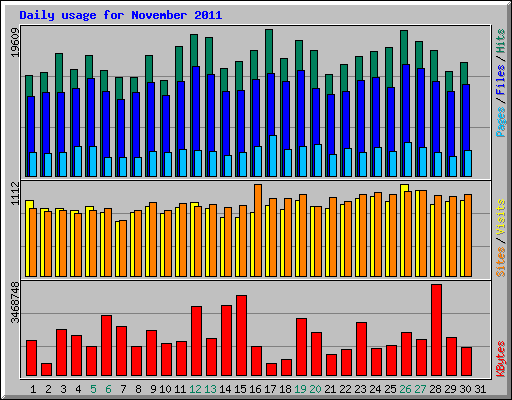512x400 pixels.
Task: Click day 10 on the x-axis
Action: [165, 389]
